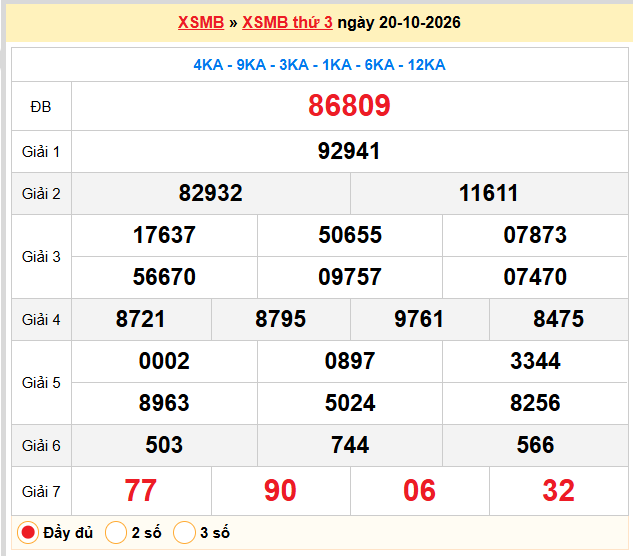Screen dimensions: 633x556
Task: Click the Giải 7 number 77
Action: click(140, 491)
